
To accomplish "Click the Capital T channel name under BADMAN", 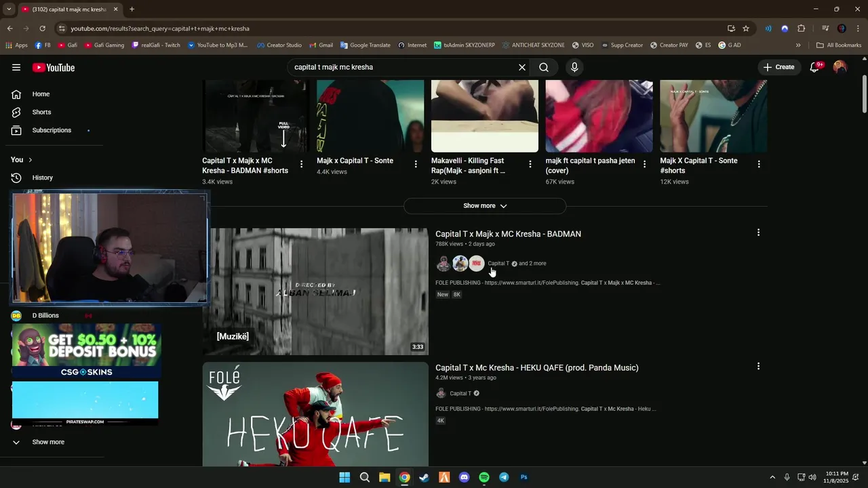I will click(x=498, y=264).
